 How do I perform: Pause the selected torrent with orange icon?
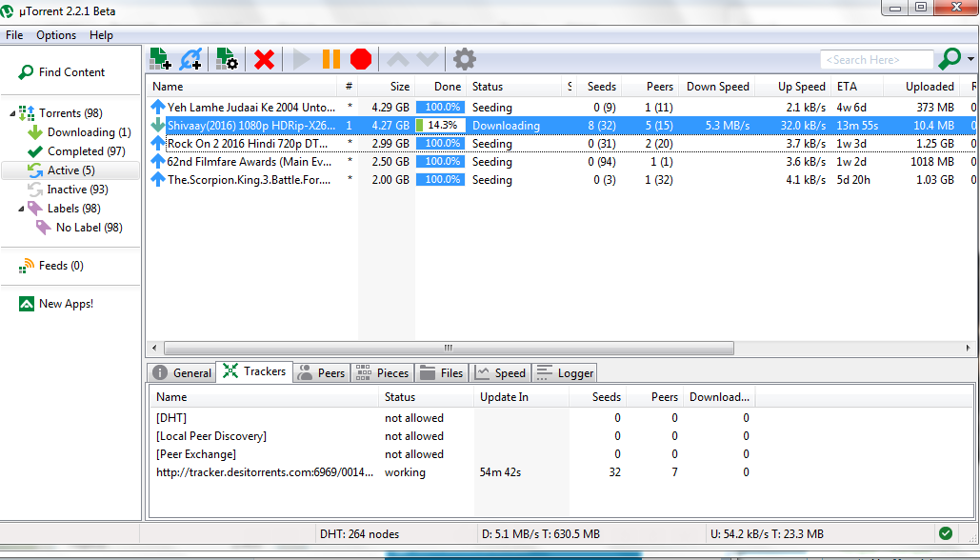tap(330, 60)
